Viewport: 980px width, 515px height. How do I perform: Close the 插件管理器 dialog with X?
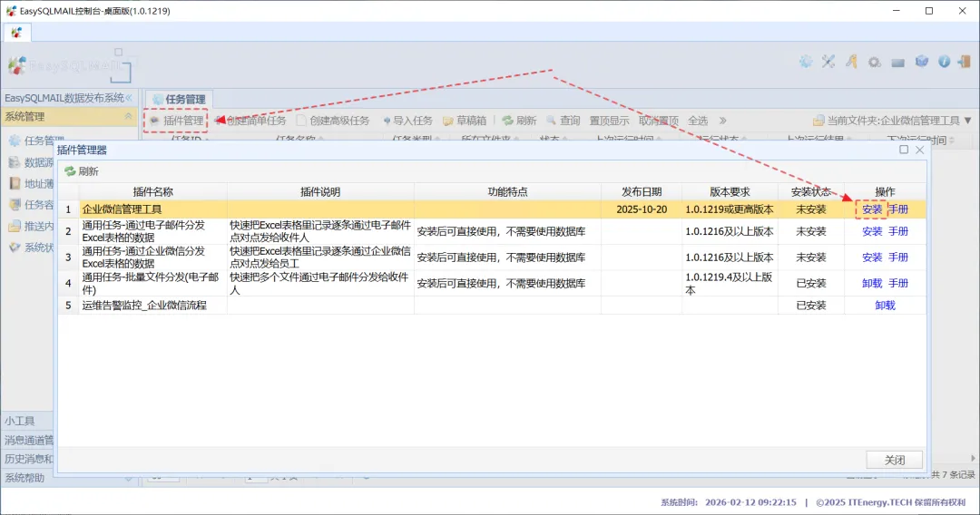[x=919, y=150]
